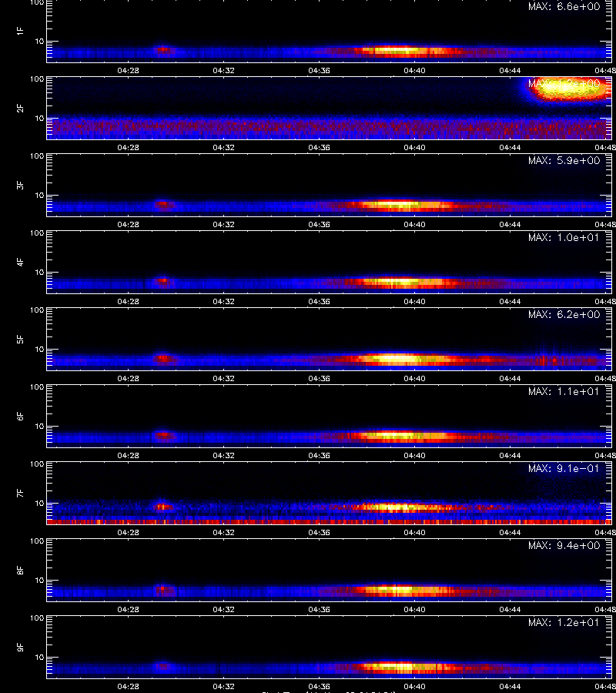Select the 'MAX: 1.1e+01' readout
Viewport: 616px width, 693px height.
point(564,391)
